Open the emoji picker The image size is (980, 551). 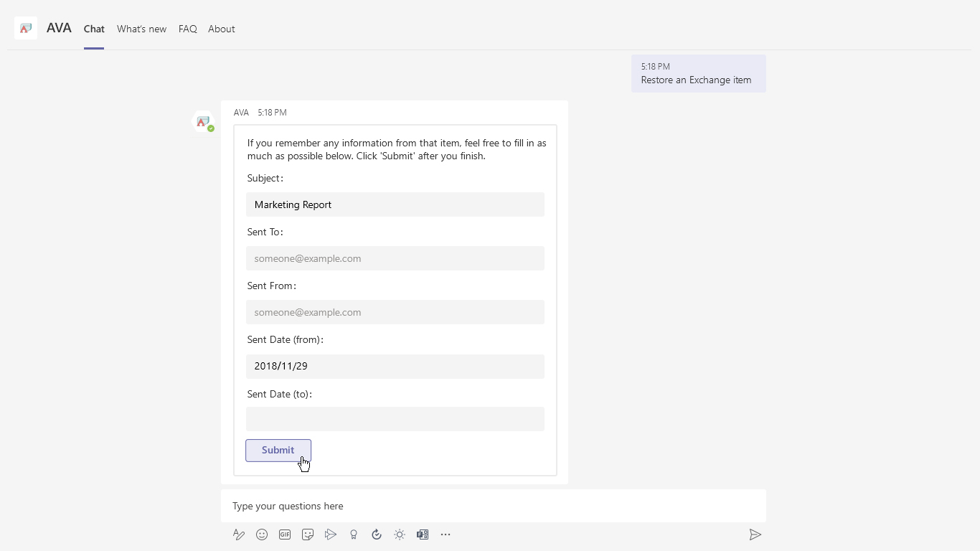262,534
